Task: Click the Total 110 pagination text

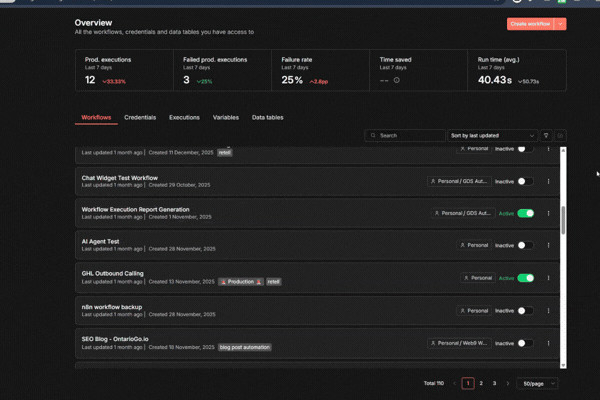Action: 434,383
